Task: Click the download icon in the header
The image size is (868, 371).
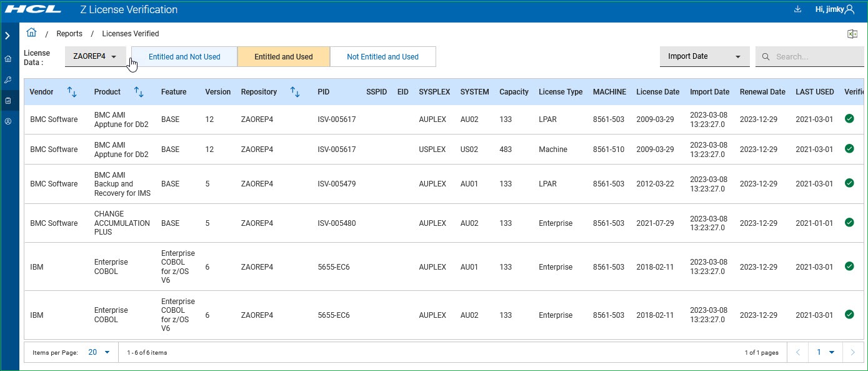Action: coord(797,9)
